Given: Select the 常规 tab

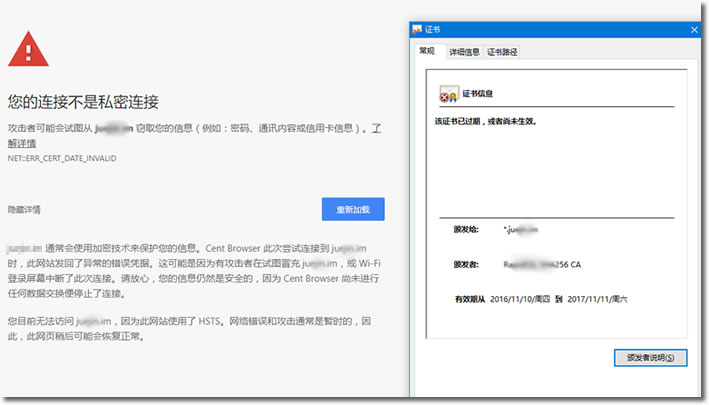Looking at the screenshot, I should click(x=427, y=52).
